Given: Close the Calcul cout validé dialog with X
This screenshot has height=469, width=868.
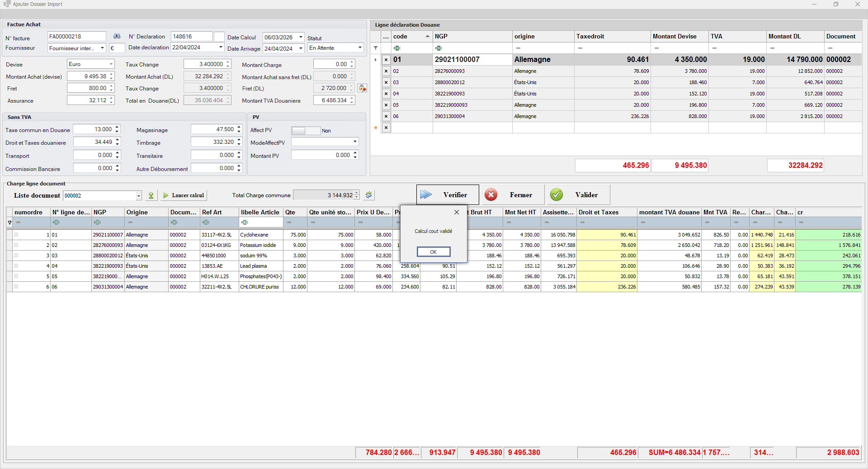Looking at the screenshot, I should tap(457, 212).
